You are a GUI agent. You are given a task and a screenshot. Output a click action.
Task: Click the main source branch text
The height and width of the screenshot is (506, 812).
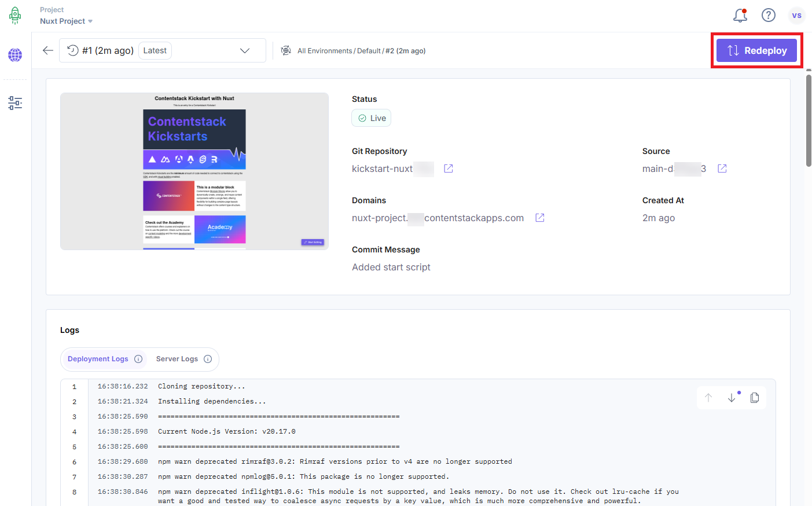(x=674, y=168)
